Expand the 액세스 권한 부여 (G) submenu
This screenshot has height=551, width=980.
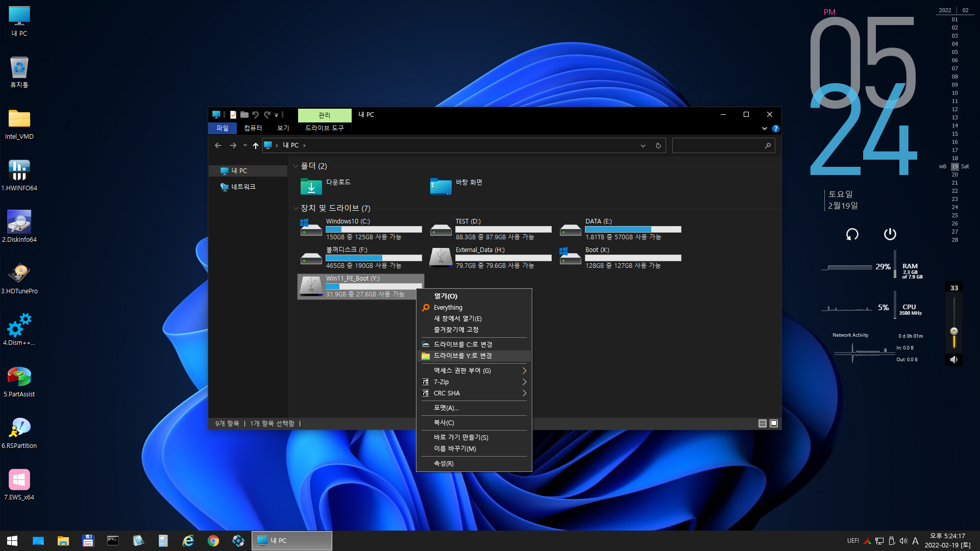(x=474, y=371)
